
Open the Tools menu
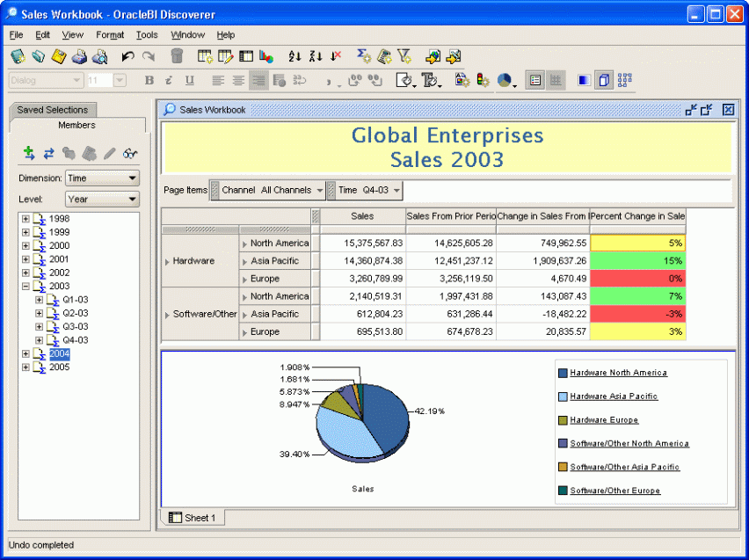click(x=147, y=35)
